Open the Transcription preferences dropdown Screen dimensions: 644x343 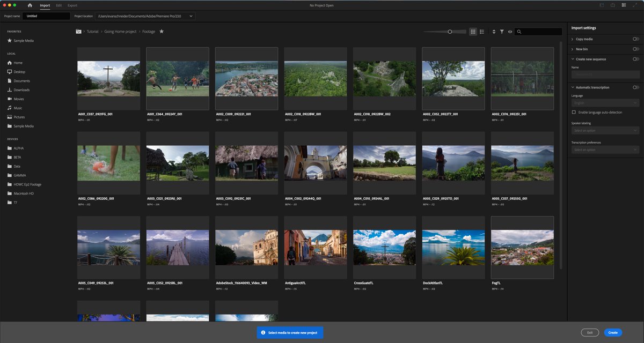(x=605, y=150)
